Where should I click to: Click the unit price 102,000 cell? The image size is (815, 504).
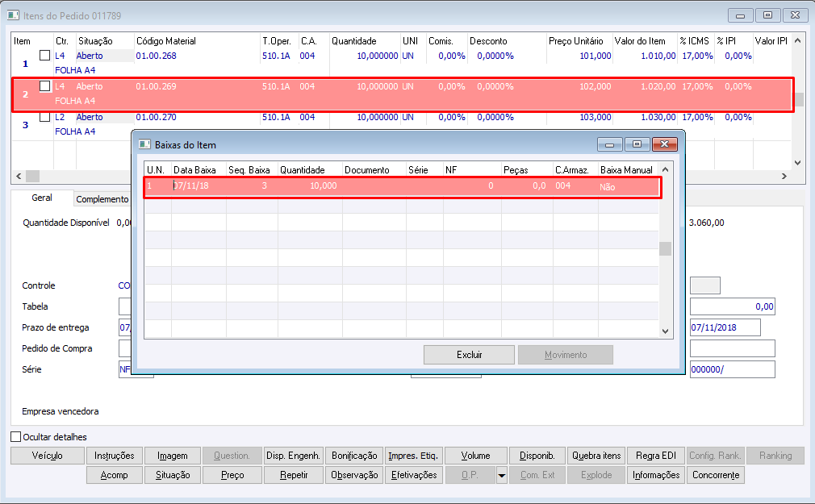click(596, 86)
